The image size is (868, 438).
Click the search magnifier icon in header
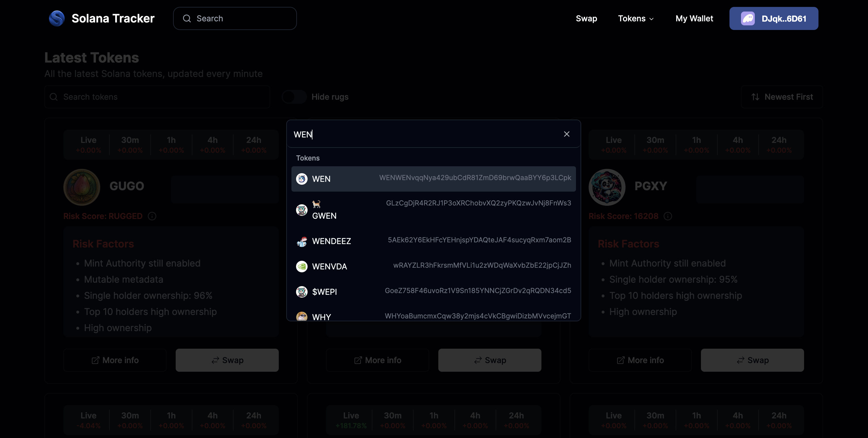coord(187,18)
